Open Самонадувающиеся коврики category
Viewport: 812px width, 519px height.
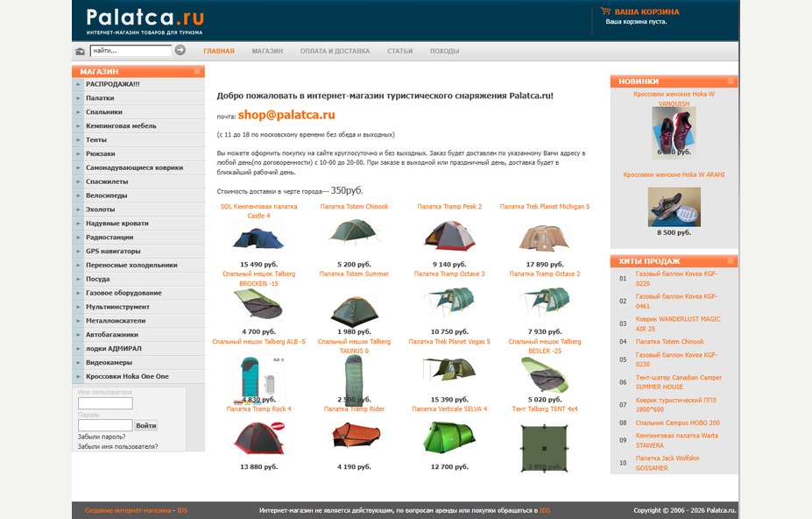pos(135,168)
